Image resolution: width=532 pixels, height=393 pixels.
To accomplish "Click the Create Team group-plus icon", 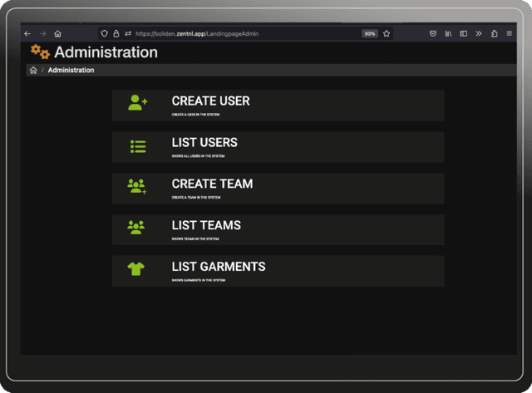I will pos(137,187).
